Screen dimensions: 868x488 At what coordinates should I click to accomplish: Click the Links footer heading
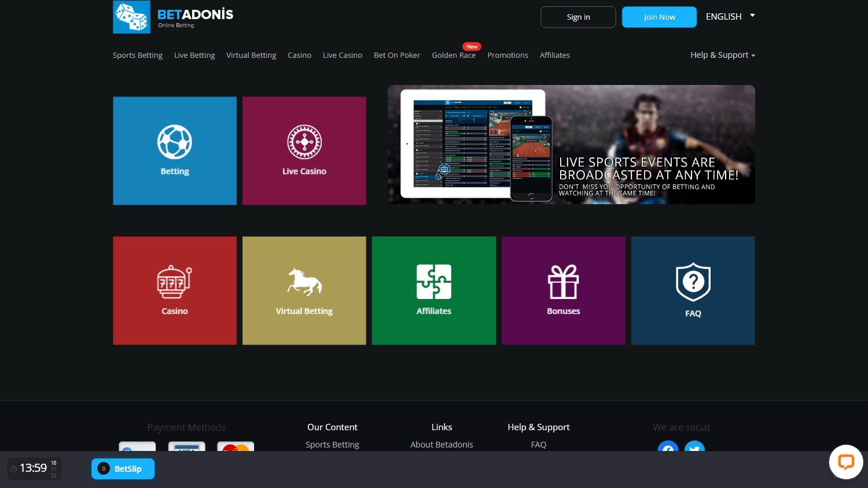click(x=442, y=427)
